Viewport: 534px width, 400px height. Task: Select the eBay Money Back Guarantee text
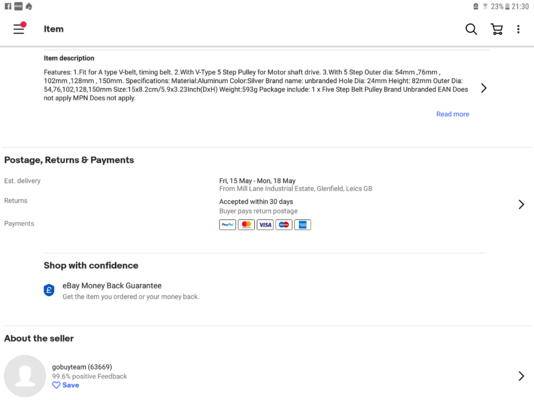[x=112, y=286]
